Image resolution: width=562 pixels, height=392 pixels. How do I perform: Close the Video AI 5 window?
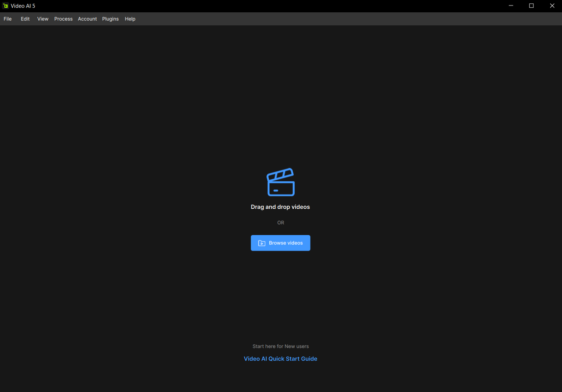tap(552, 6)
